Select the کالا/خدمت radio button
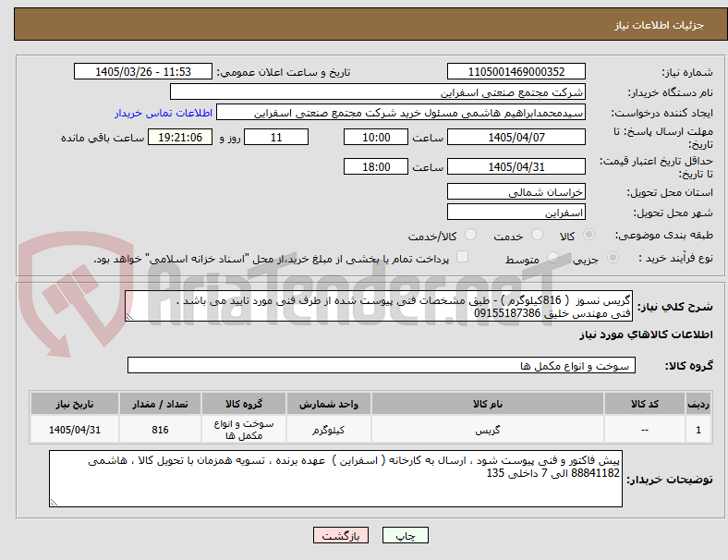 coord(471,235)
